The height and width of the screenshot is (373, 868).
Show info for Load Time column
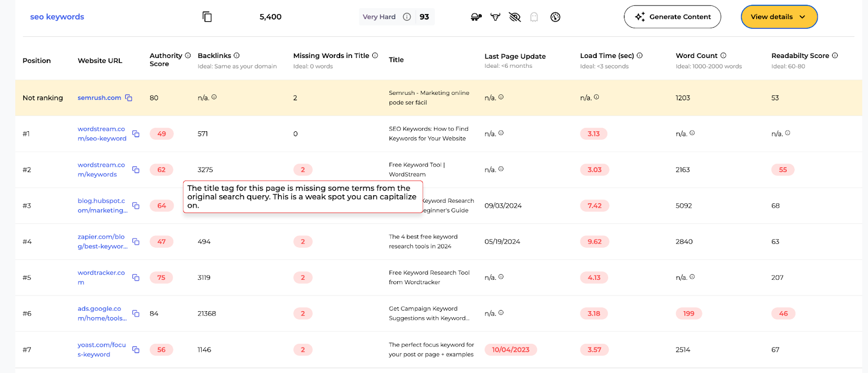coord(640,55)
